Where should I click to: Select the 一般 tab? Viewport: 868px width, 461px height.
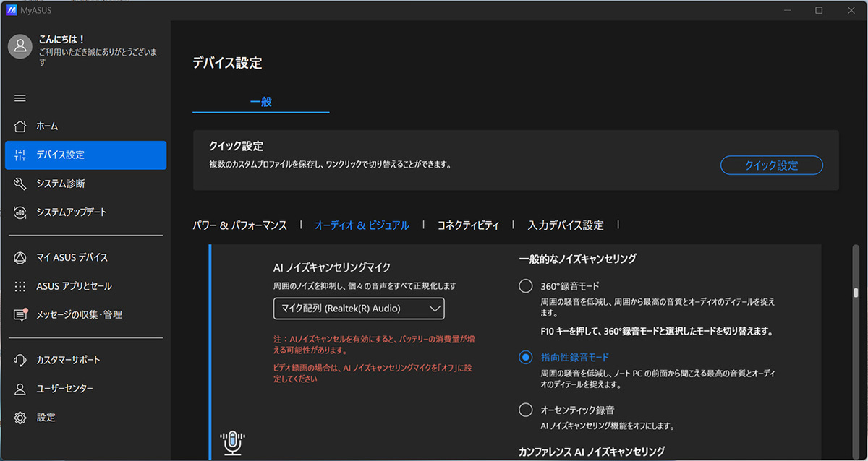coord(260,102)
